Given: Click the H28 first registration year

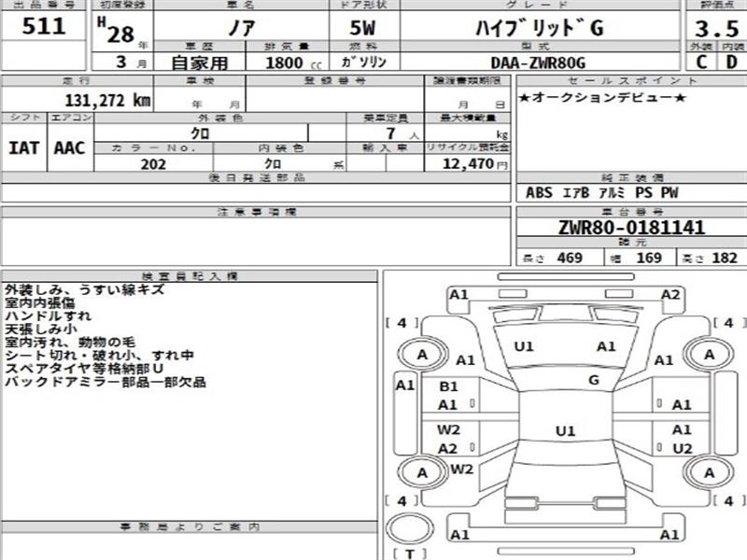Looking at the screenshot, I should [x=116, y=31].
